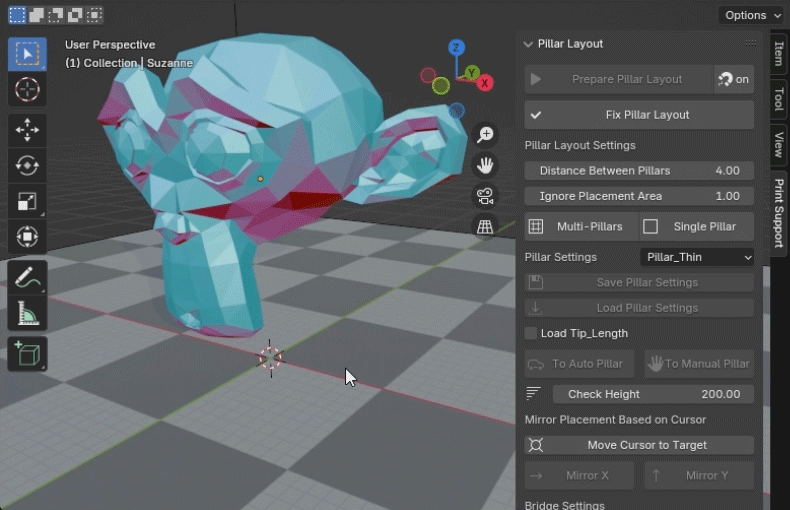Viewport: 790px width, 510px height.
Task: Click the 'User Perspective' viewport label
Action: pos(110,45)
